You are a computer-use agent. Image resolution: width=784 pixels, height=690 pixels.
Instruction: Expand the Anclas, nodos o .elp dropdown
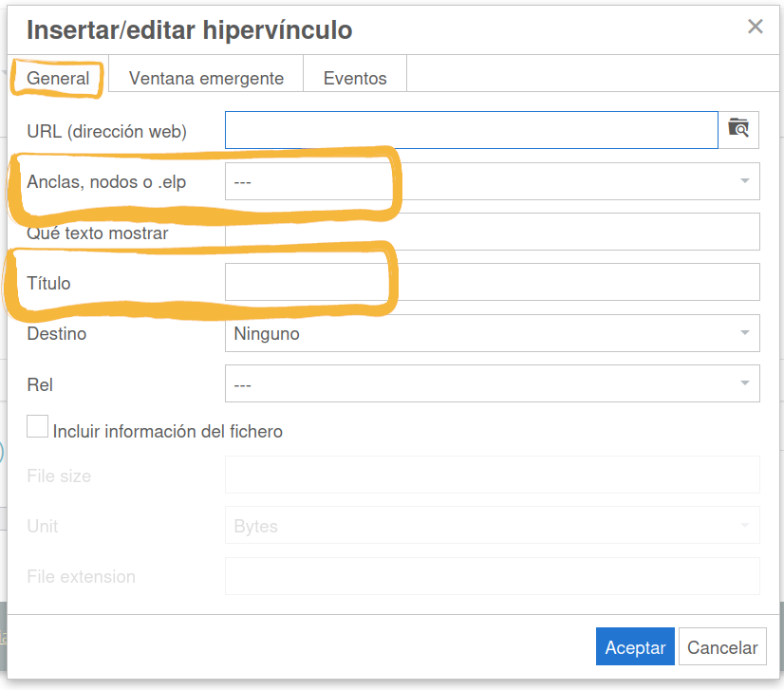(x=492, y=181)
